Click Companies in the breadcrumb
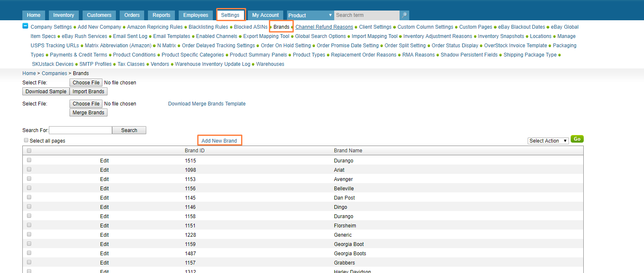644x273 pixels. tap(54, 73)
